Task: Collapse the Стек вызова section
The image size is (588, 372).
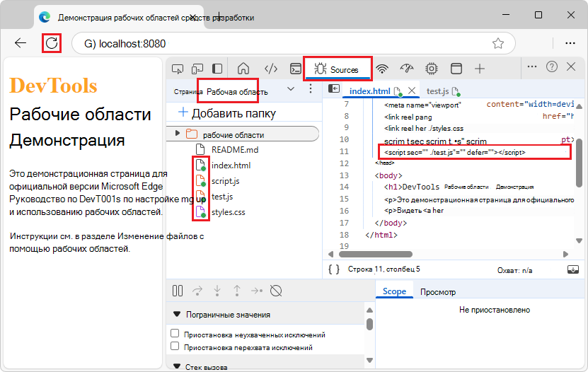Action: point(177,366)
